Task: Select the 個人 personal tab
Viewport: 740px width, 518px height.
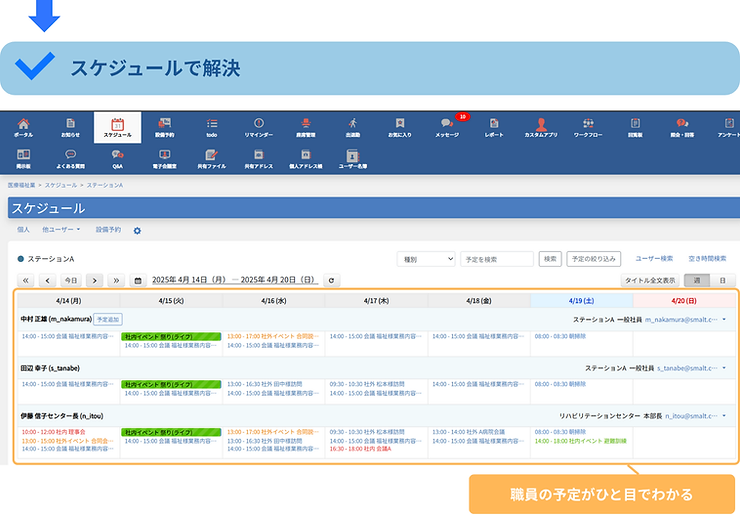Action: (24, 230)
